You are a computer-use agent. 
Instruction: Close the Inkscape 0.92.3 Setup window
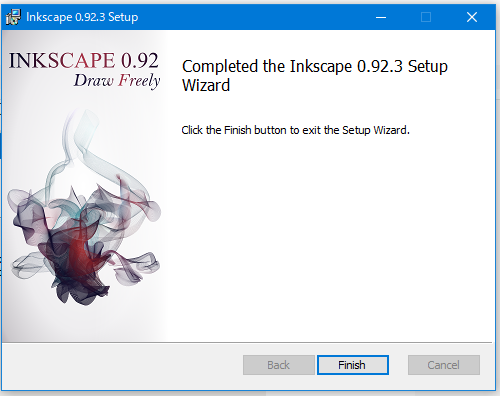click(472, 17)
